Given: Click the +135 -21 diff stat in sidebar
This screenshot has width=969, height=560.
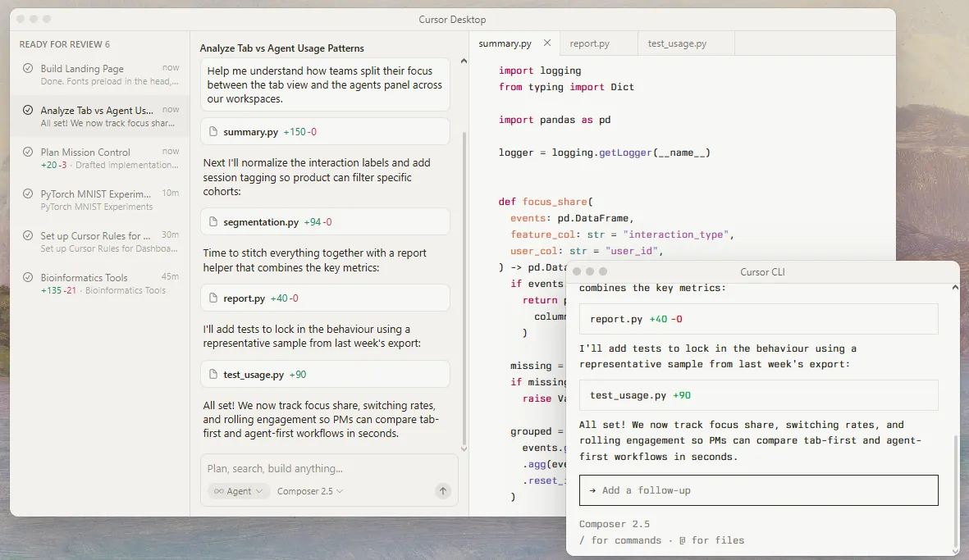Looking at the screenshot, I should click(59, 290).
